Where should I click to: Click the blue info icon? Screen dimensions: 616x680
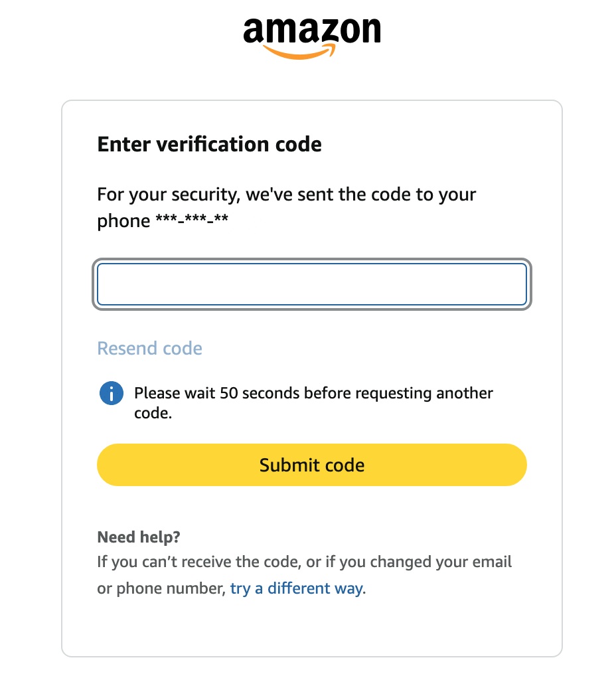111,393
